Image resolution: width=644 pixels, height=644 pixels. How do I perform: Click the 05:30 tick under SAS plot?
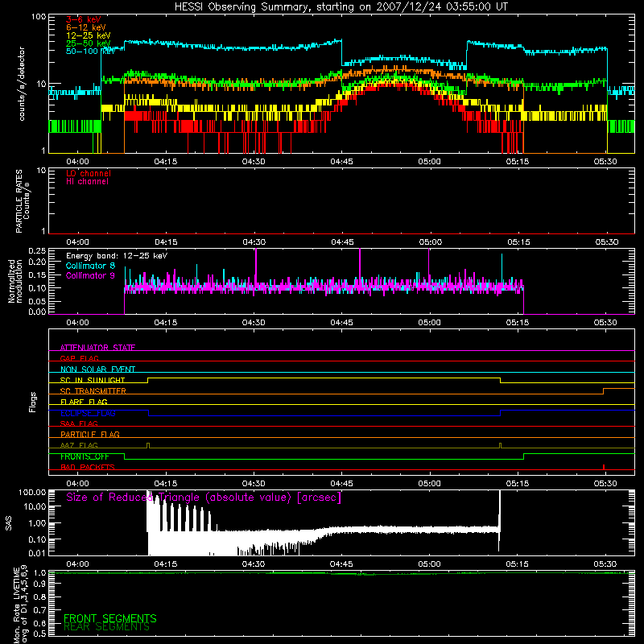pos(605,564)
